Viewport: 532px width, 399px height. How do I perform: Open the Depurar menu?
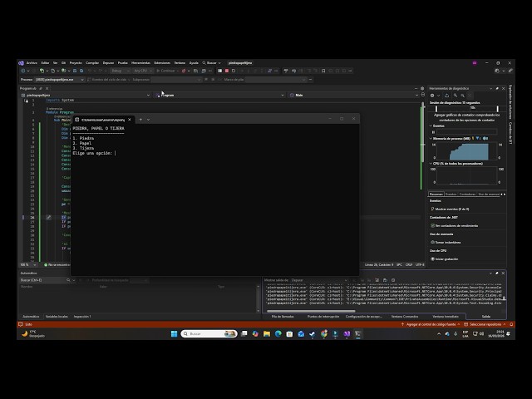click(108, 63)
